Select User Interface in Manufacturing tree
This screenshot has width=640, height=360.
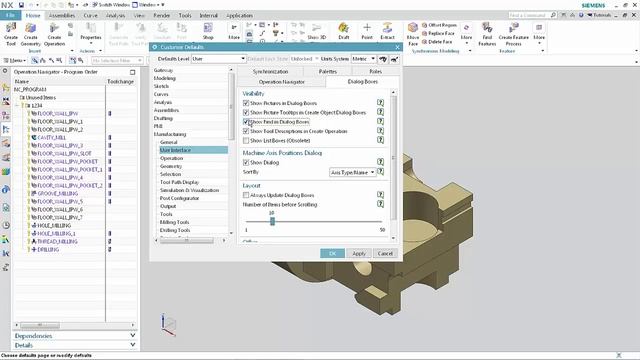pos(193,150)
